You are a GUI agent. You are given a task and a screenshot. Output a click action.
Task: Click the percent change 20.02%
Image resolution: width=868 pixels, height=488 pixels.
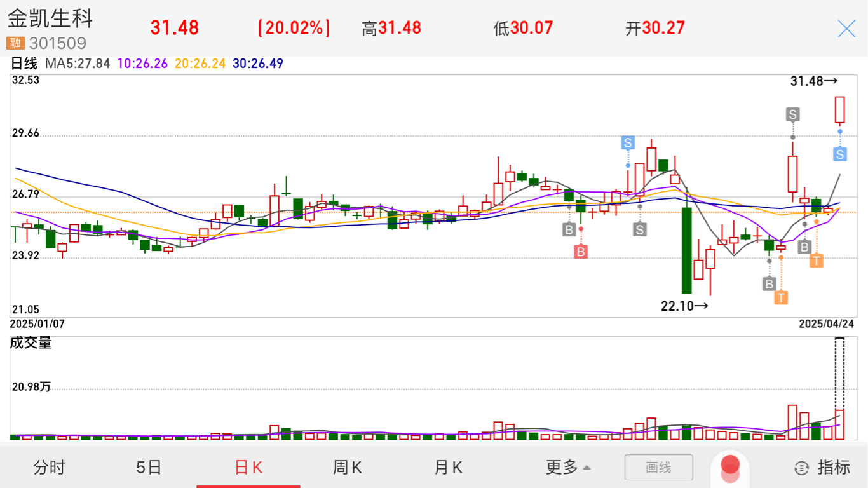294,28
